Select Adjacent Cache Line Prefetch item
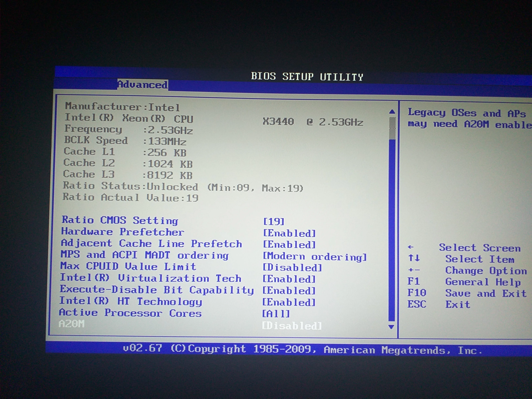 pos(151,243)
